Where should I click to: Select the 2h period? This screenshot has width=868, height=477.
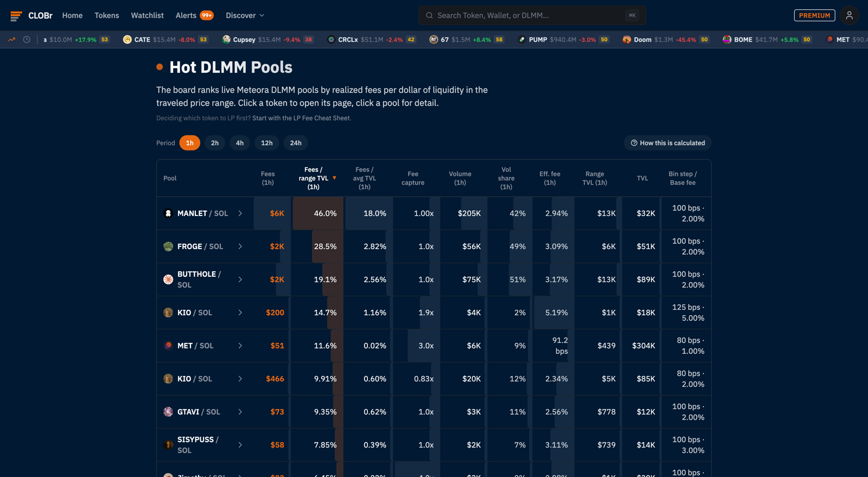coord(215,143)
